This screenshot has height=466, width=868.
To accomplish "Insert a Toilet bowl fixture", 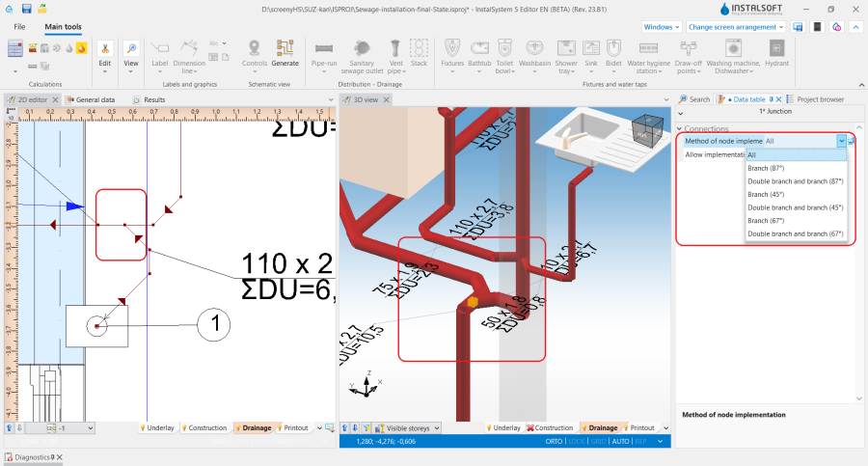I will (504, 56).
